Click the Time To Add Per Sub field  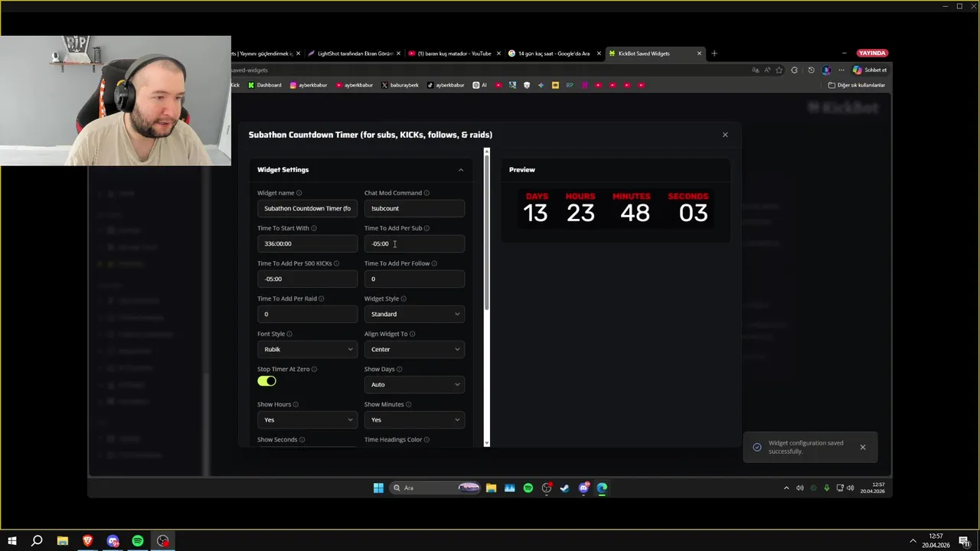click(414, 243)
